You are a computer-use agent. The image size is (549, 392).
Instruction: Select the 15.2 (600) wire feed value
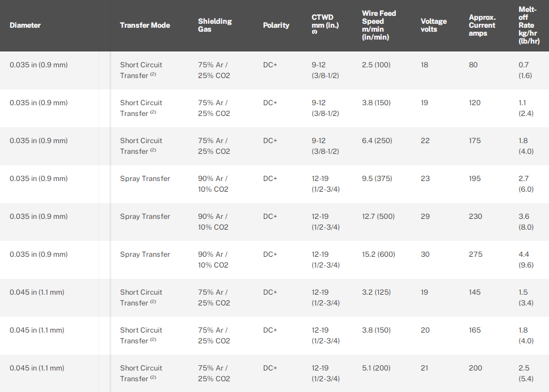tap(378, 255)
